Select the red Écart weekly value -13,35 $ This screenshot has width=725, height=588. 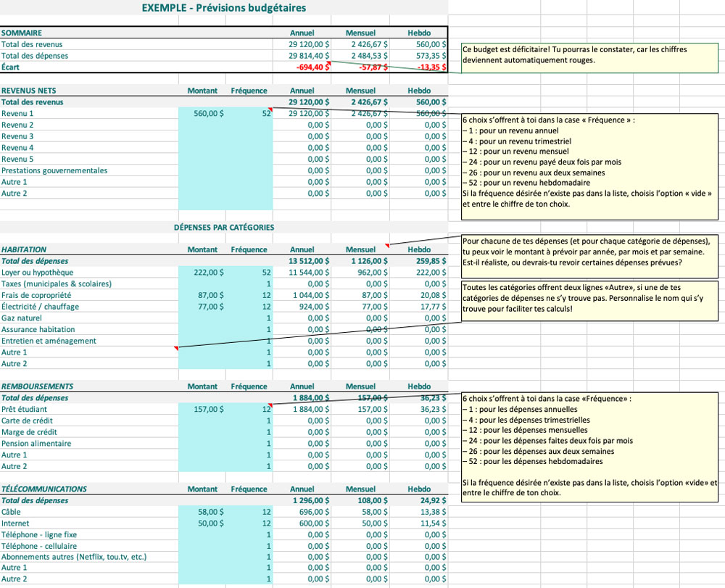point(432,67)
